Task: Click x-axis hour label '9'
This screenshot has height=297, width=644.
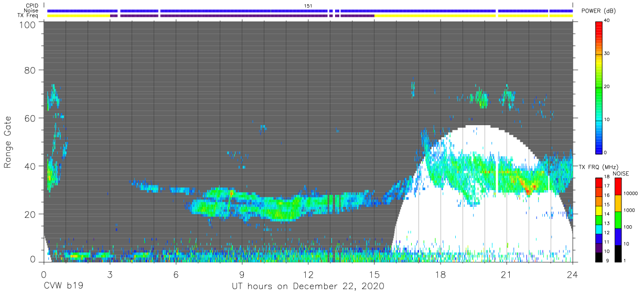Action: pyautogui.click(x=242, y=274)
